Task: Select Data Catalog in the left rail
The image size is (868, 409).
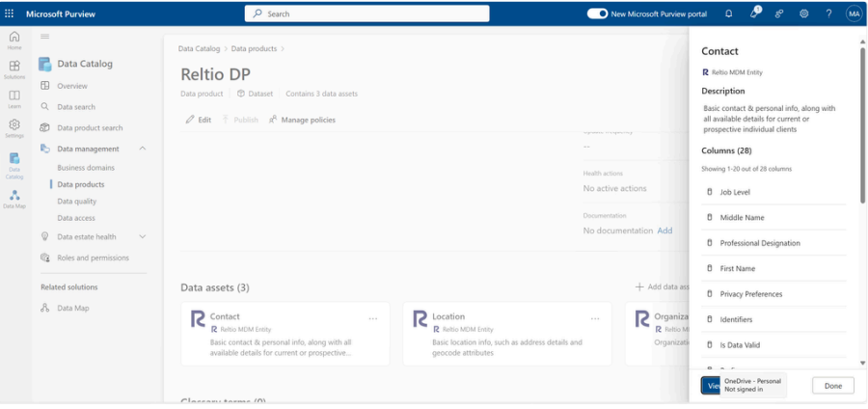Action: (x=14, y=166)
